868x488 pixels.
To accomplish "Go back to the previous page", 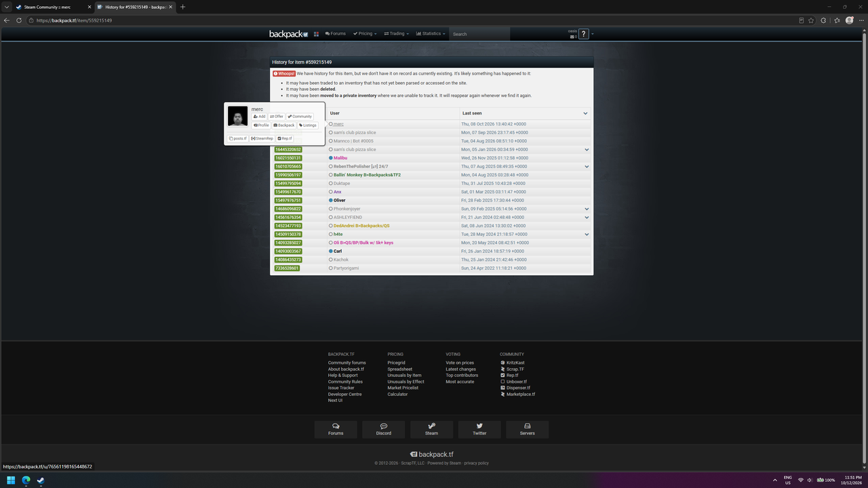I will tap(7, 20).
